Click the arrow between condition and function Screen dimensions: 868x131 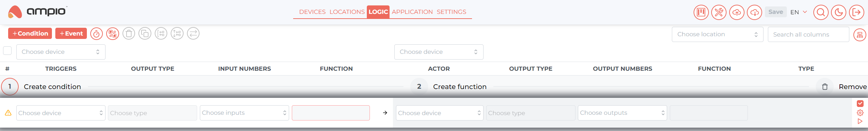pos(385,113)
